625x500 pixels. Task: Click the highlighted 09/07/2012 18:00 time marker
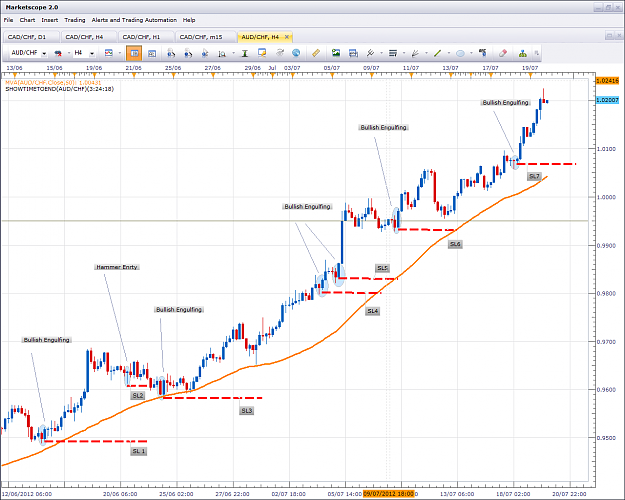[x=388, y=494]
